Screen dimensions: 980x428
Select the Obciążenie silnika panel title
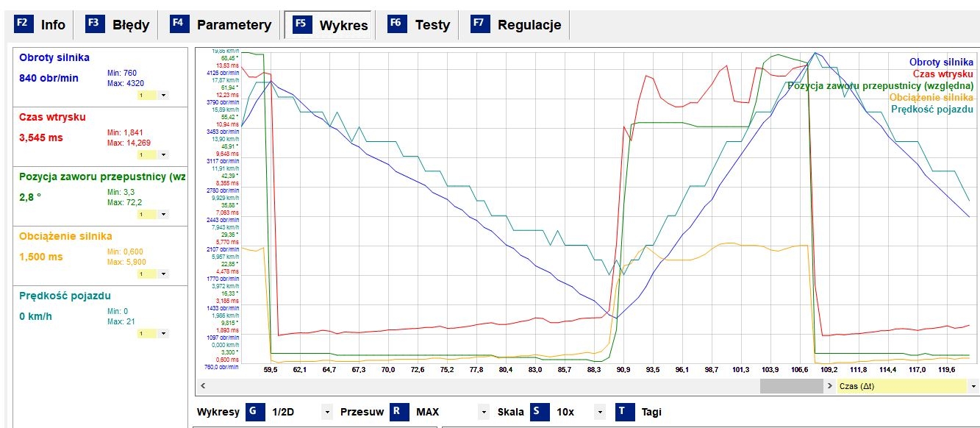65,236
